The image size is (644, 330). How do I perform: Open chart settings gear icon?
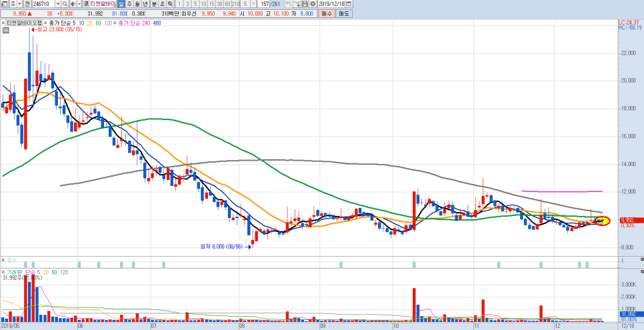pos(312,4)
